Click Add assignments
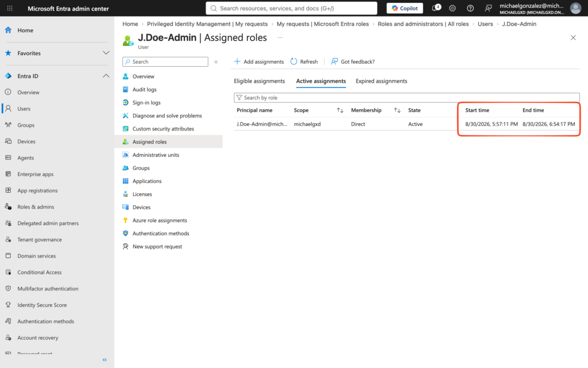588x368 pixels. (x=259, y=62)
